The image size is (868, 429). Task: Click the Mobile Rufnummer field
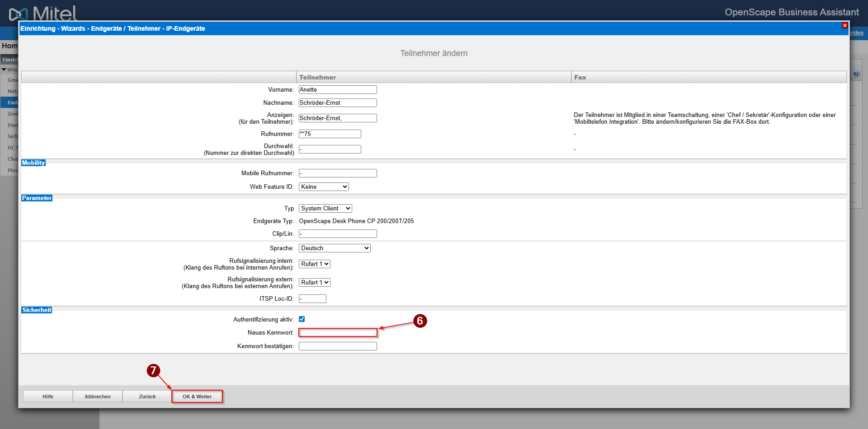338,173
